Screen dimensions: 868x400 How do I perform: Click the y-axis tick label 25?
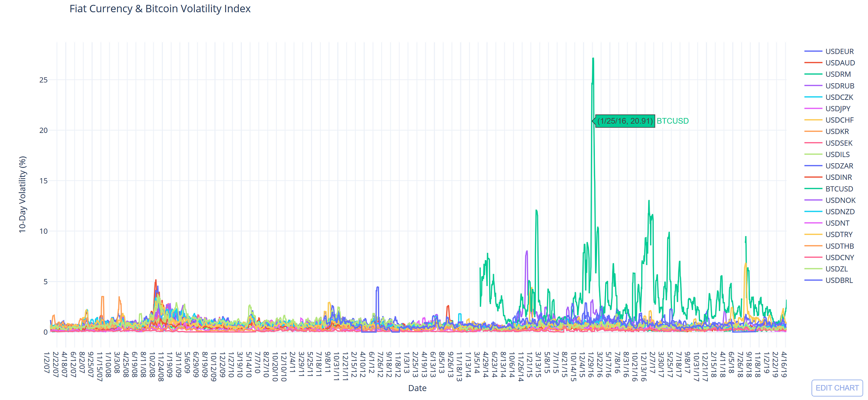[x=43, y=80]
